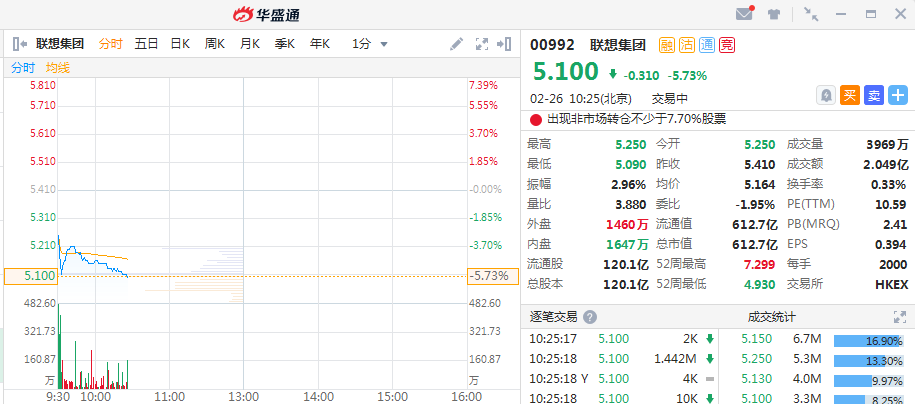Add stock to watchlist with plus icon
The image size is (915, 404).
(x=897, y=95)
